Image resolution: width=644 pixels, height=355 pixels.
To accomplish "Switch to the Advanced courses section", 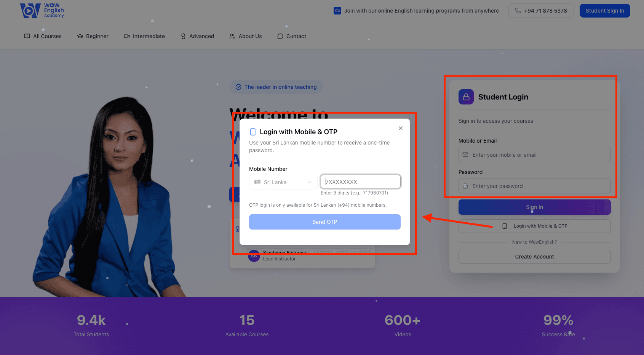I will (201, 36).
